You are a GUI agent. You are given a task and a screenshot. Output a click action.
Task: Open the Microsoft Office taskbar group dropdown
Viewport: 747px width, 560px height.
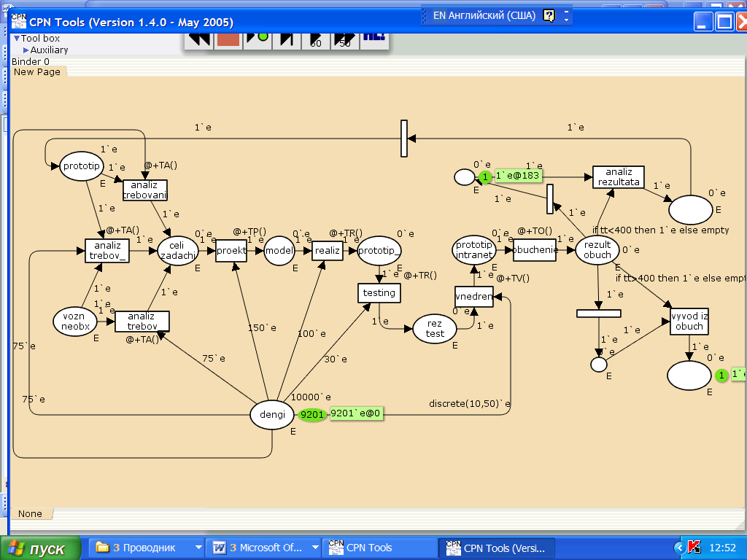[315, 548]
